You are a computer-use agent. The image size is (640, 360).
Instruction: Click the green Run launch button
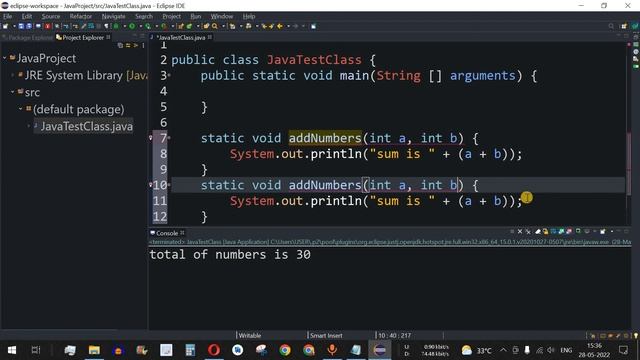tap(132, 26)
